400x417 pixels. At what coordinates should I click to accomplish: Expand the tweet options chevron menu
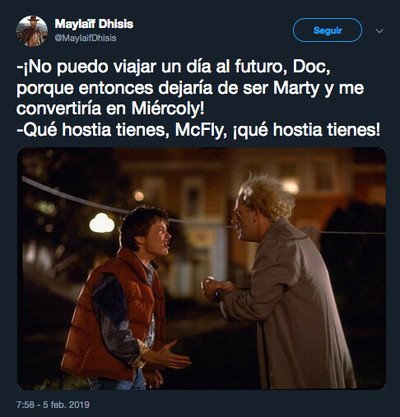(379, 31)
